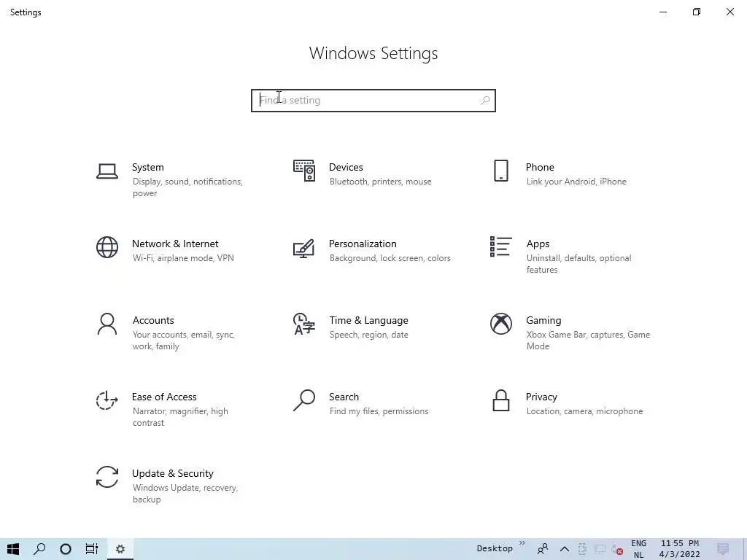
Task: Click 'Wi-Fi, airplane mode, VPN' text
Action: [x=183, y=258]
